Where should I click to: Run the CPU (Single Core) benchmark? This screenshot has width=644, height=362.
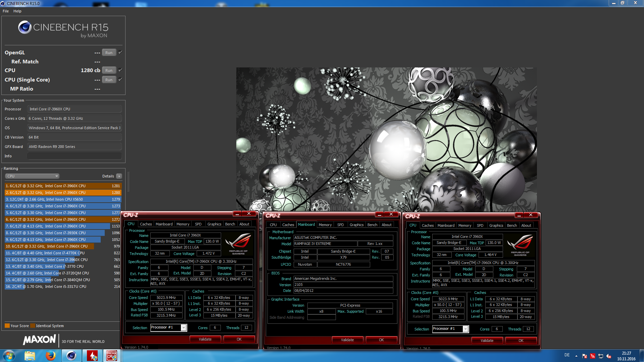coord(109,80)
